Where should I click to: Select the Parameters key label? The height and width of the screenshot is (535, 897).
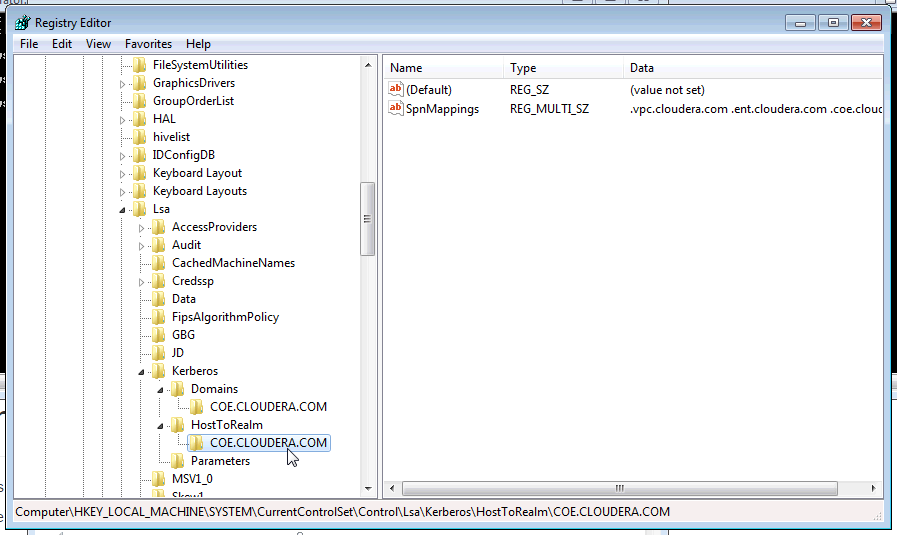coord(220,461)
